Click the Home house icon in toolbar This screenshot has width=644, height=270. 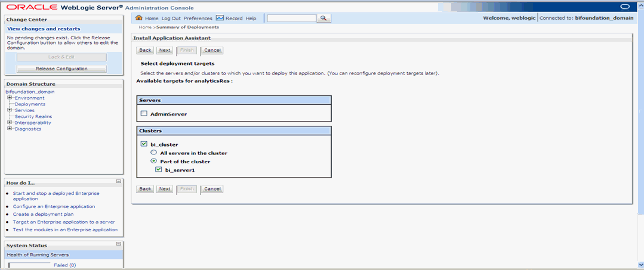pyautogui.click(x=139, y=18)
